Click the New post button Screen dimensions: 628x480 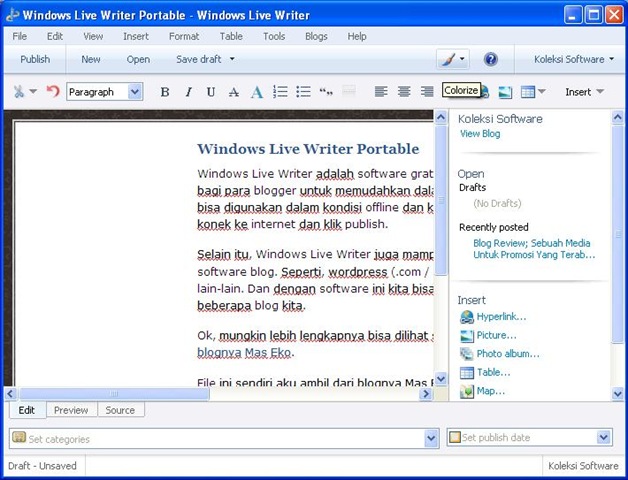tap(91, 59)
